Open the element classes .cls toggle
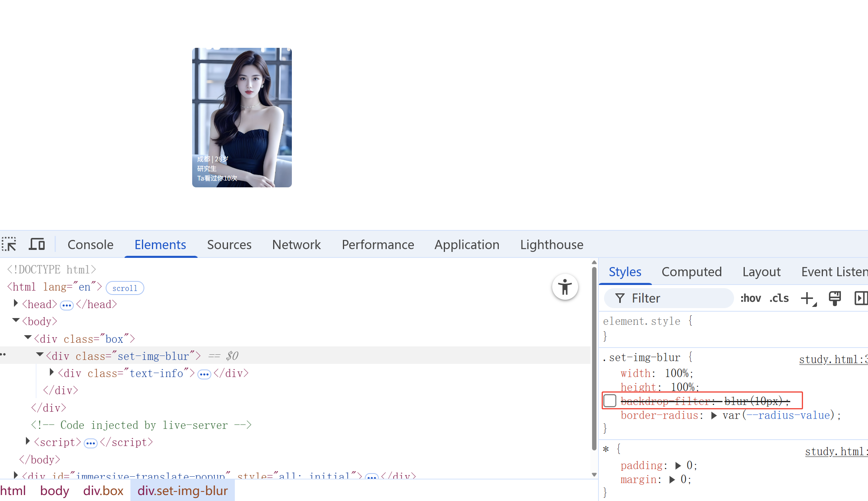Viewport: 868px width, 501px height. [x=779, y=298]
